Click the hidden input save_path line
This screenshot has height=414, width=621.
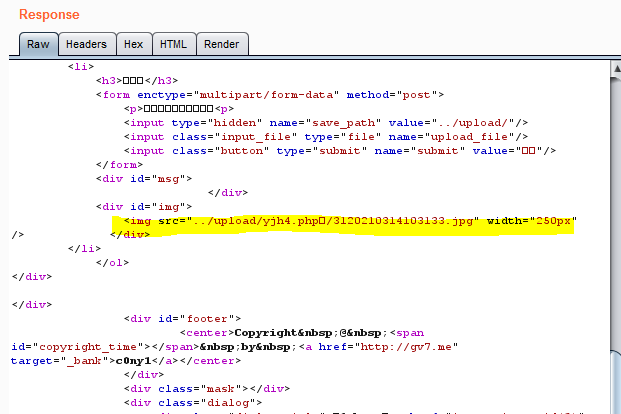[x=326, y=123]
